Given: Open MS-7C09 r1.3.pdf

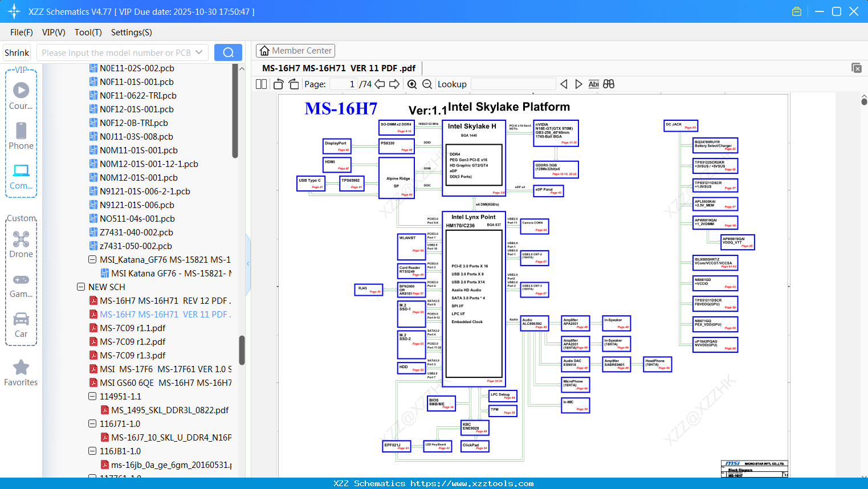Looking at the screenshot, I should pyautogui.click(x=133, y=356).
